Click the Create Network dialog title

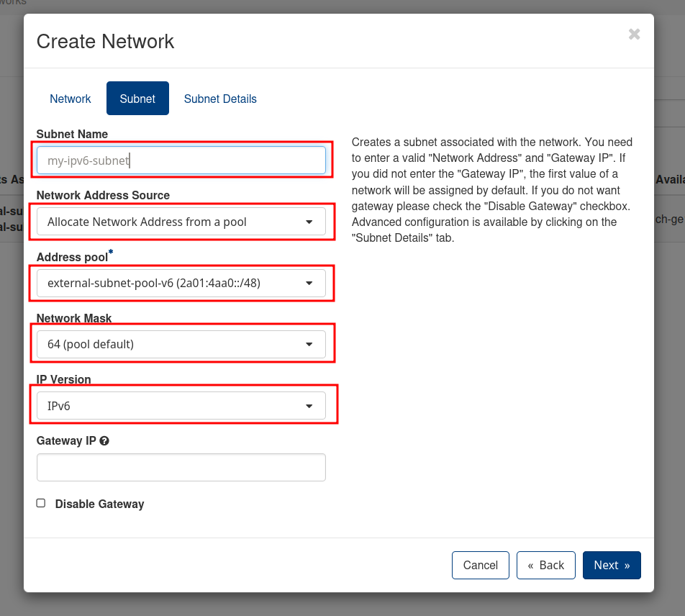click(x=105, y=41)
